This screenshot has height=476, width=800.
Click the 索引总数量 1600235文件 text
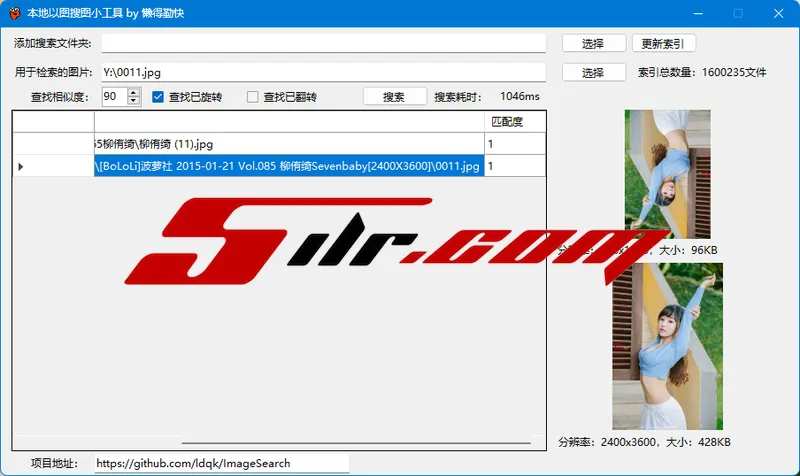(702, 72)
